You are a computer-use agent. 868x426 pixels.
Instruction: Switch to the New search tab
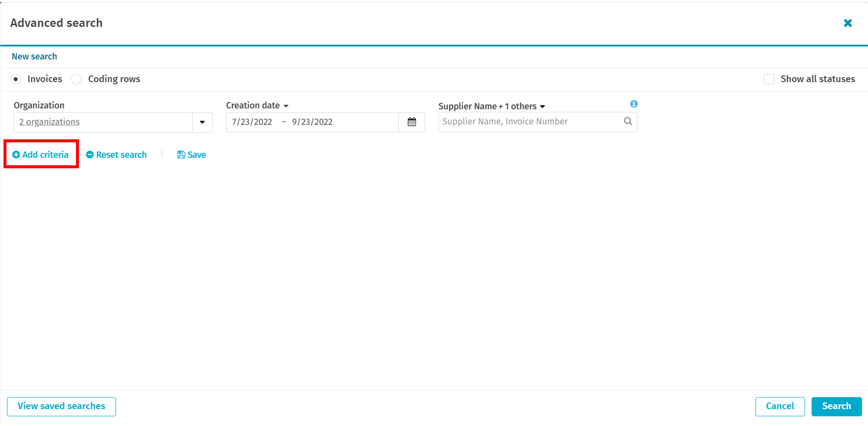coord(34,56)
